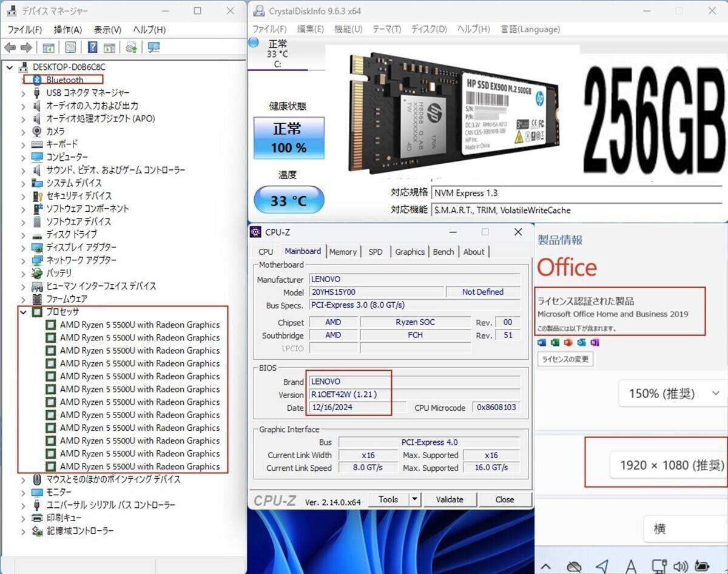Click PowerPoint icon in Office product info

(568, 343)
